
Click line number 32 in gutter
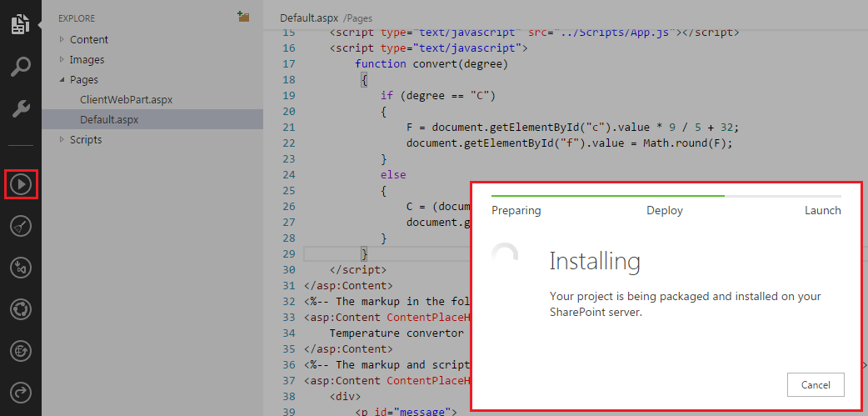[288, 301]
